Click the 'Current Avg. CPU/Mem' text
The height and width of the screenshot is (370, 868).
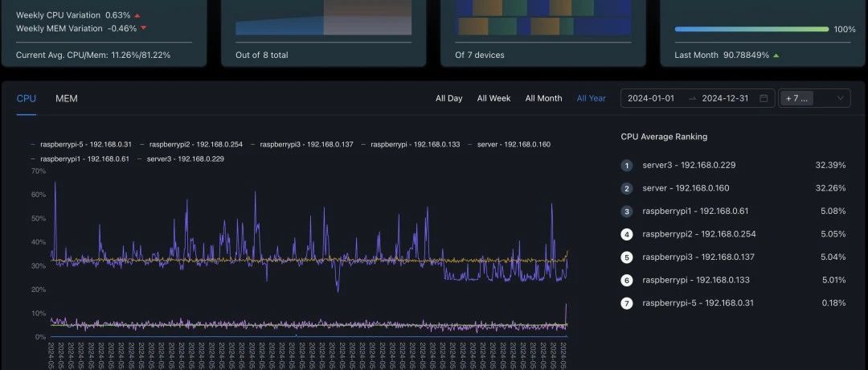(x=93, y=55)
